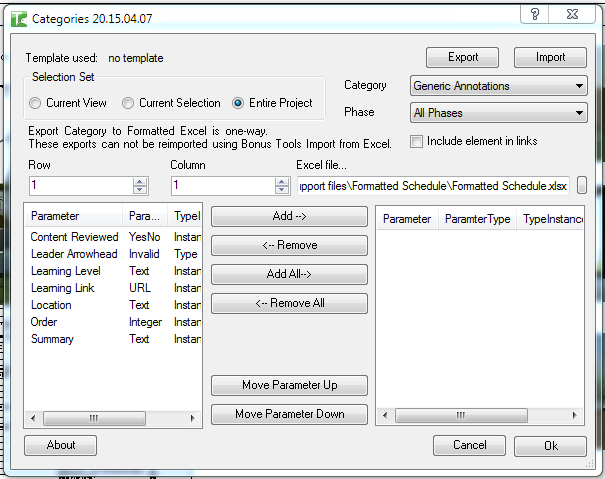Click left list scrollbar's right arrow
Viewport: 605px width, 479px height.
193,418
